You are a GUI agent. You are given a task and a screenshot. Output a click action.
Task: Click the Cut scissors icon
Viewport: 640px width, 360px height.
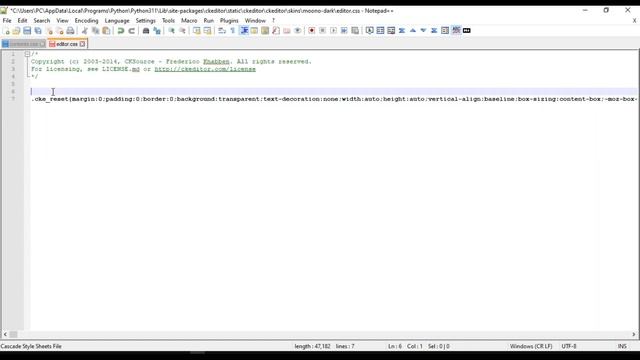coord(84,31)
